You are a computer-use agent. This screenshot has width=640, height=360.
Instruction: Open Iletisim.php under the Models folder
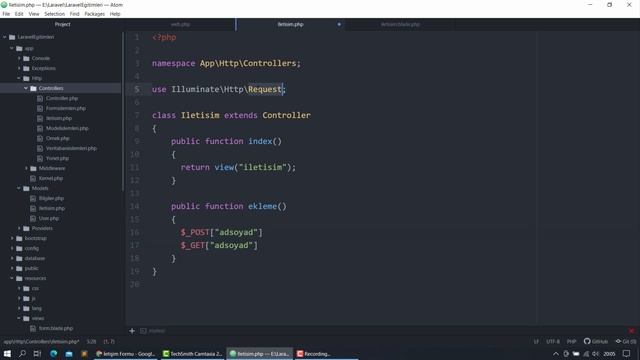pos(52,209)
